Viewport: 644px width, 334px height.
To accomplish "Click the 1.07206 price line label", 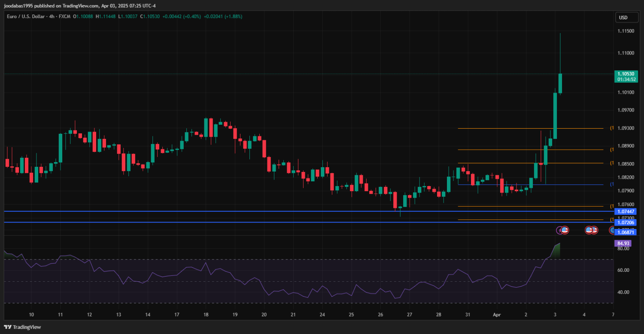I will 626,223.
